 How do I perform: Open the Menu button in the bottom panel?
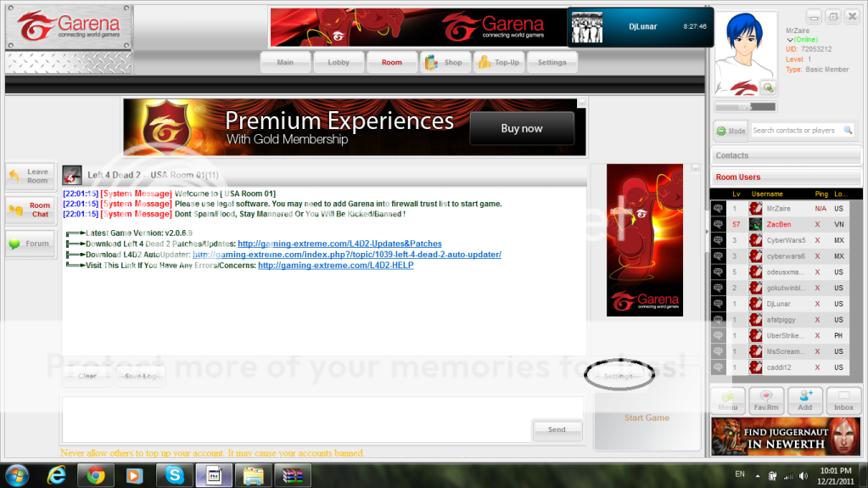pos(728,401)
